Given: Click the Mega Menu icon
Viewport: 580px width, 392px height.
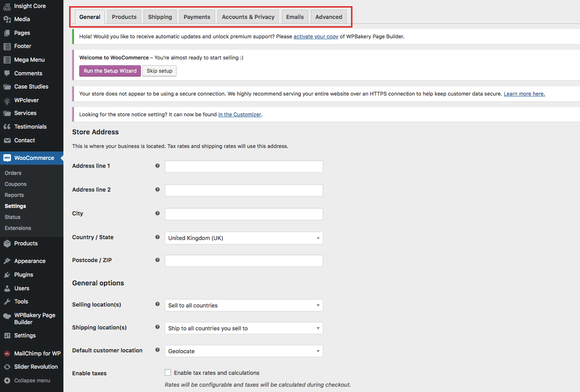Looking at the screenshot, I should coord(7,60).
